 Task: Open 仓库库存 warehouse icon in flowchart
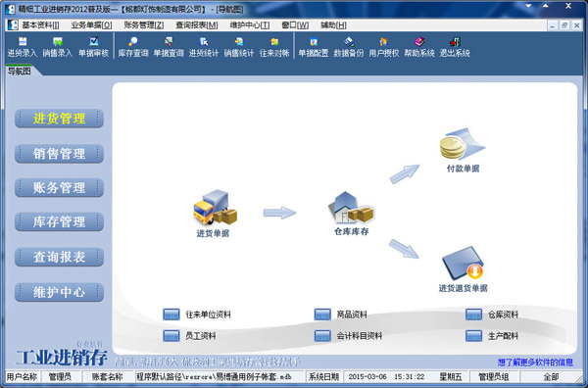[351, 208]
